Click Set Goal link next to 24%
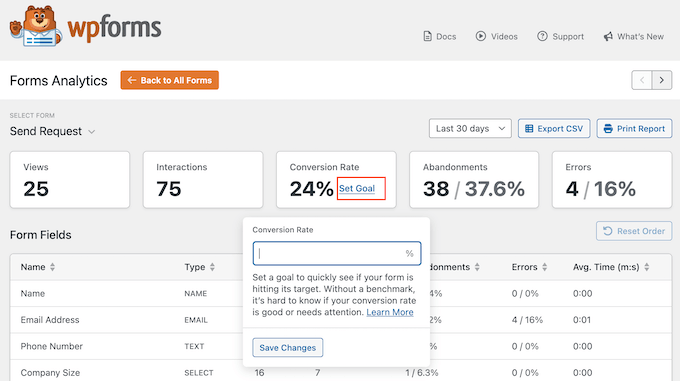The width and height of the screenshot is (680, 384). pos(357,189)
